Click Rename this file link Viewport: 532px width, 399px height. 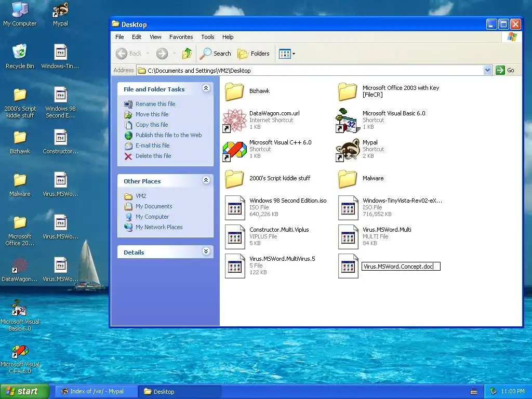[155, 104]
